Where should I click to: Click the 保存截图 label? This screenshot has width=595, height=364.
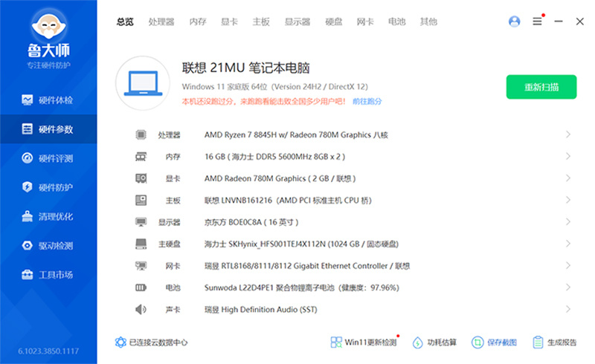501,342
